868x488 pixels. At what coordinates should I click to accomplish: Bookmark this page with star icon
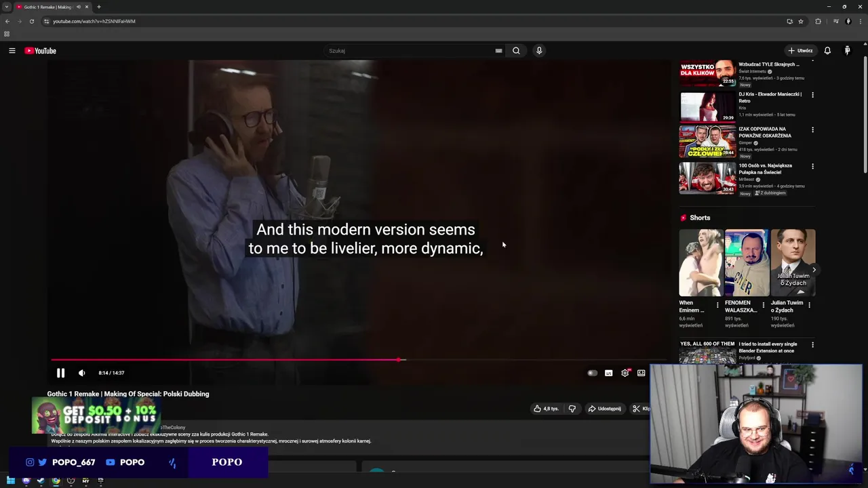click(801, 21)
